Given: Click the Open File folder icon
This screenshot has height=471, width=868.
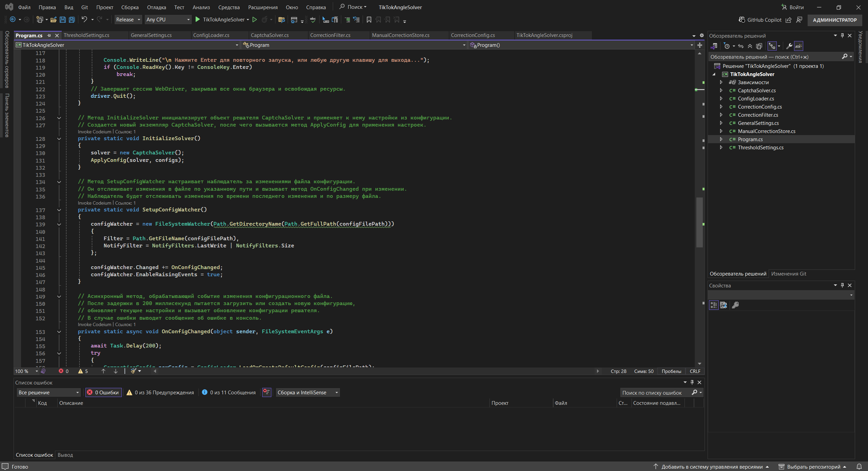Looking at the screenshot, I should click(x=53, y=20).
